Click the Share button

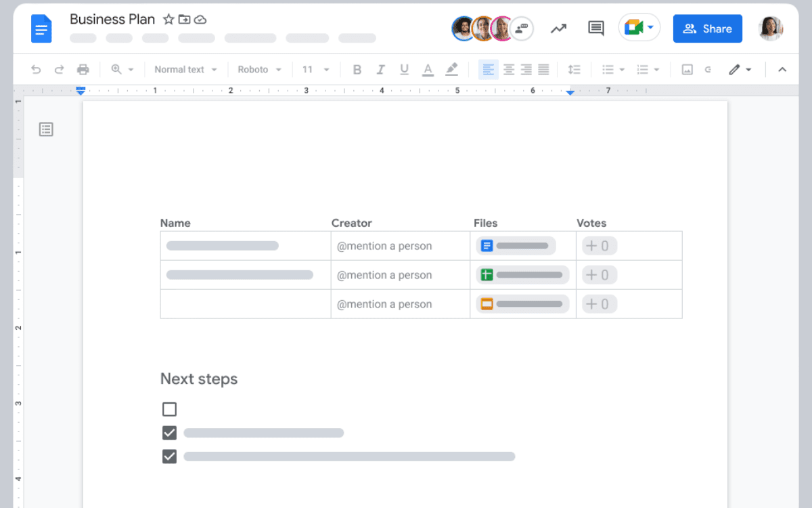(707, 28)
